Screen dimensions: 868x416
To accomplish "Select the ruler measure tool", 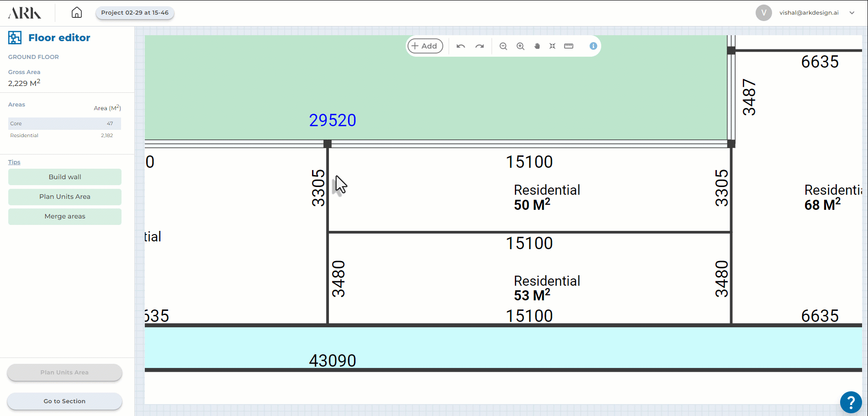I will [569, 46].
